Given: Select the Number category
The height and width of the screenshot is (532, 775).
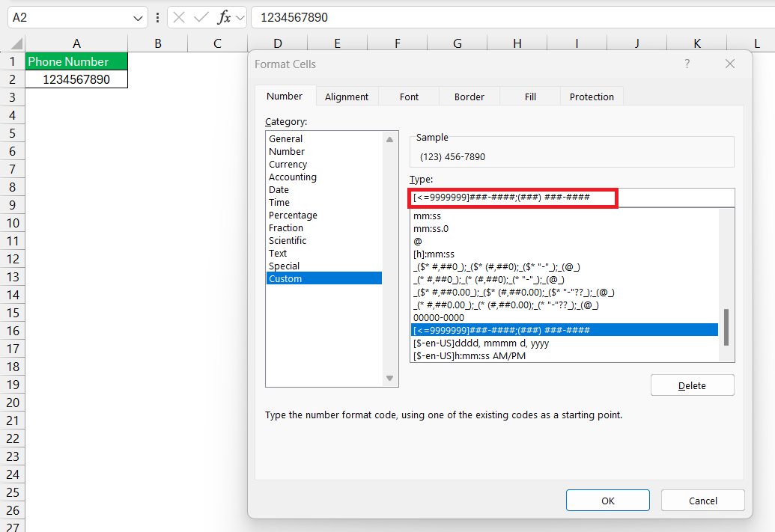Looking at the screenshot, I should [323, 152].
